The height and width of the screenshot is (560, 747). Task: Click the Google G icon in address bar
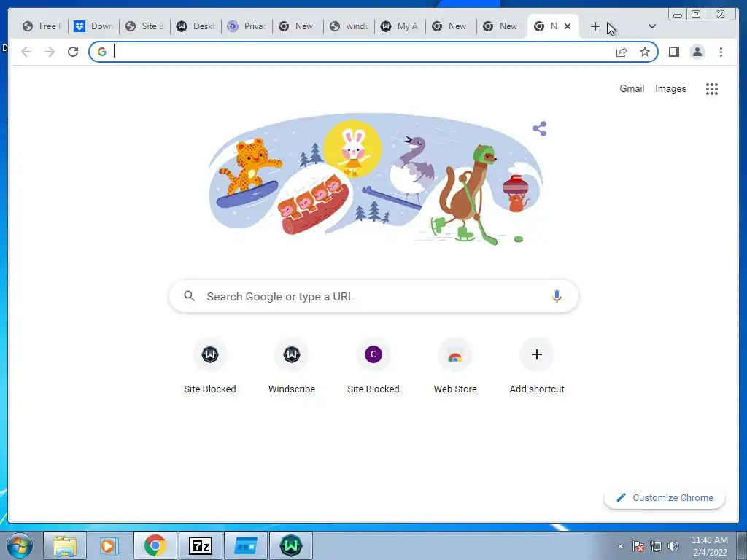click(x=102, y=52)
